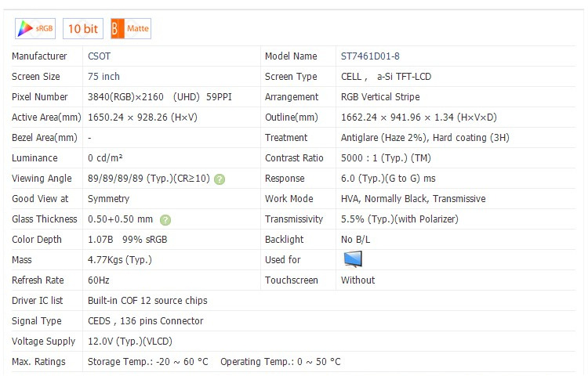This screenshot has height=376, width=588.
Task: Select the CSOT manufacturer value
Action: pos(99,56)
